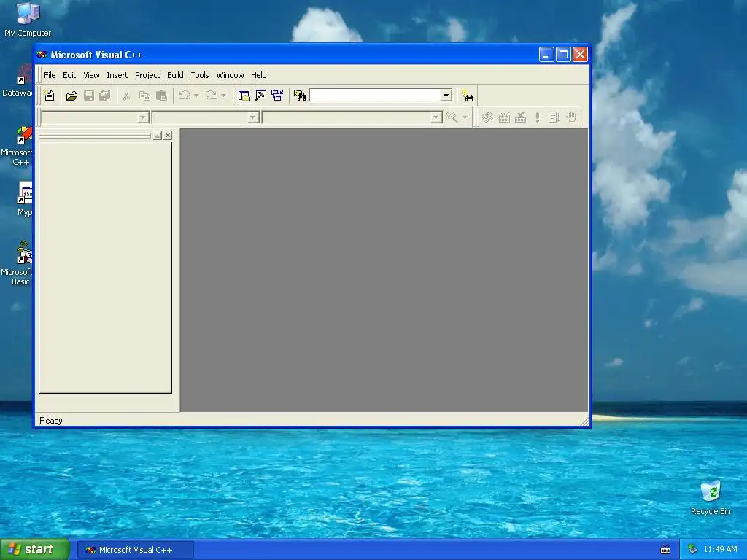Image resolution: width=747 pixels, height=560 pixels.
Task: Click the Start button
Action: pyautogui.click(x=35, y=550)
